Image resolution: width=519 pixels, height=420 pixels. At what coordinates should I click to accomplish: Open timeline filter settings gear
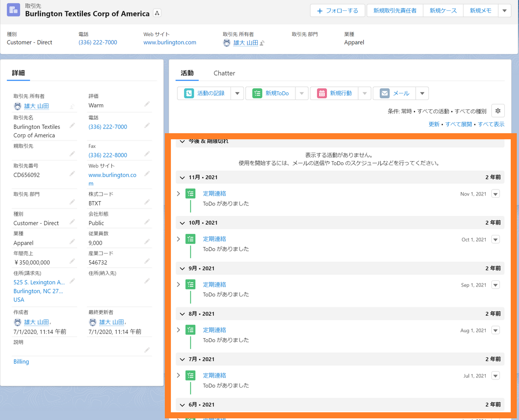[x=498, y=111]
